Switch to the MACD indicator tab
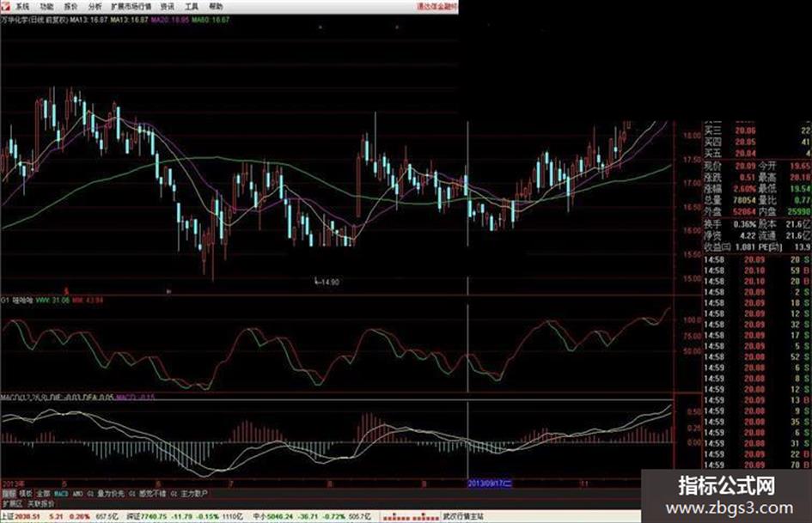This screenshot has height=523, width=812. [x=61, y=494]
